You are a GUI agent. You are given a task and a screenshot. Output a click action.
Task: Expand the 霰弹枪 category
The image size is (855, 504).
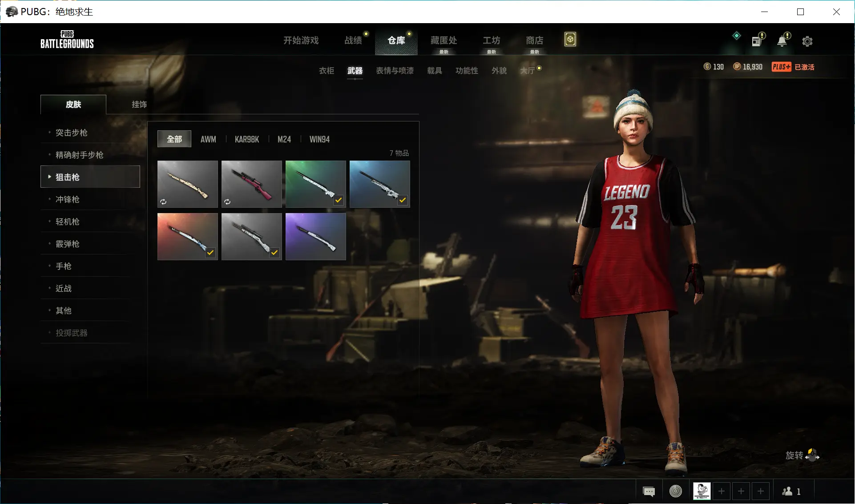pos(90,244)
